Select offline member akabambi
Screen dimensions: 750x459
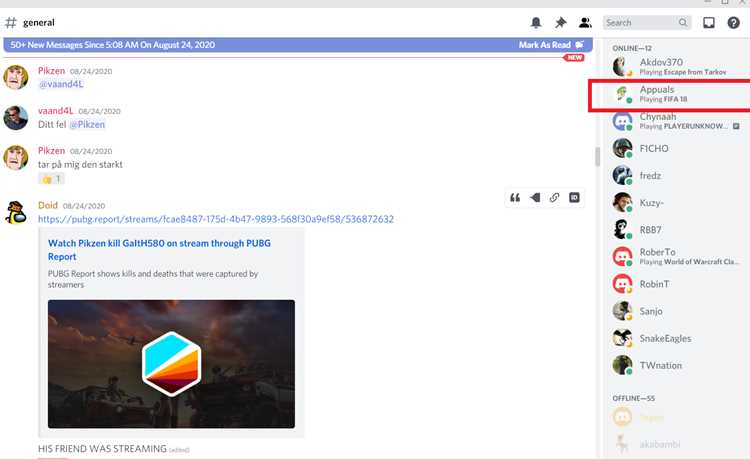click(x=676, y=444)
